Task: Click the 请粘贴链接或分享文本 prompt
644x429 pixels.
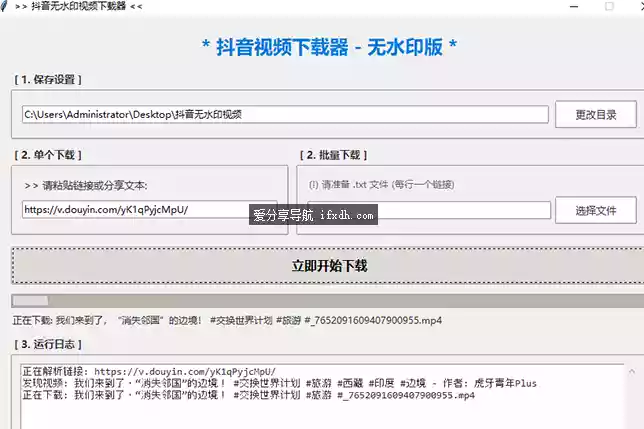Action: [x=86, y=186]
